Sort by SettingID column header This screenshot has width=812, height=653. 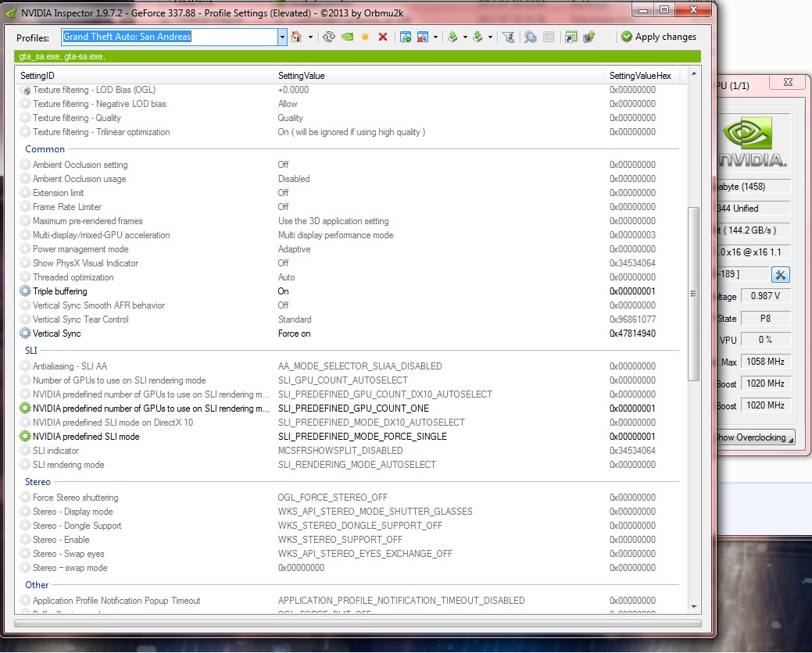[x=144, y=76]
